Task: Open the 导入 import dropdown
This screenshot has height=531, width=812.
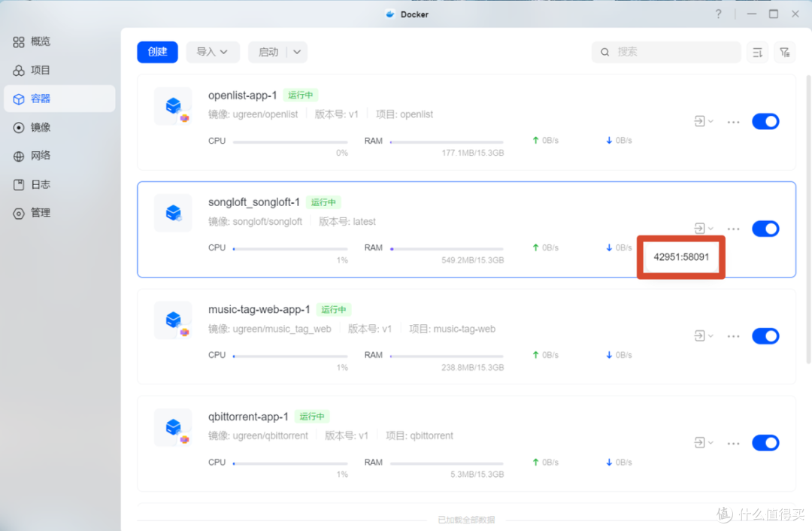Action: pos(212,52)
